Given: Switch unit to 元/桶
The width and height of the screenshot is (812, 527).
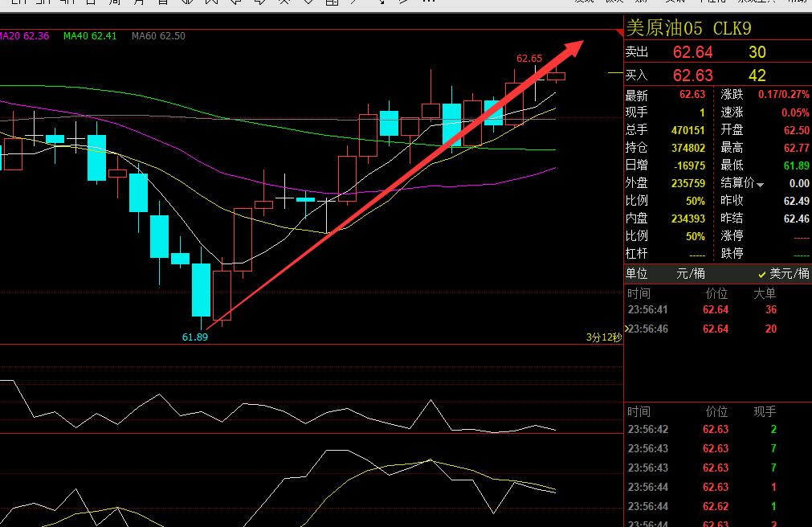Looking at the screenshot, I should [690, 274].
